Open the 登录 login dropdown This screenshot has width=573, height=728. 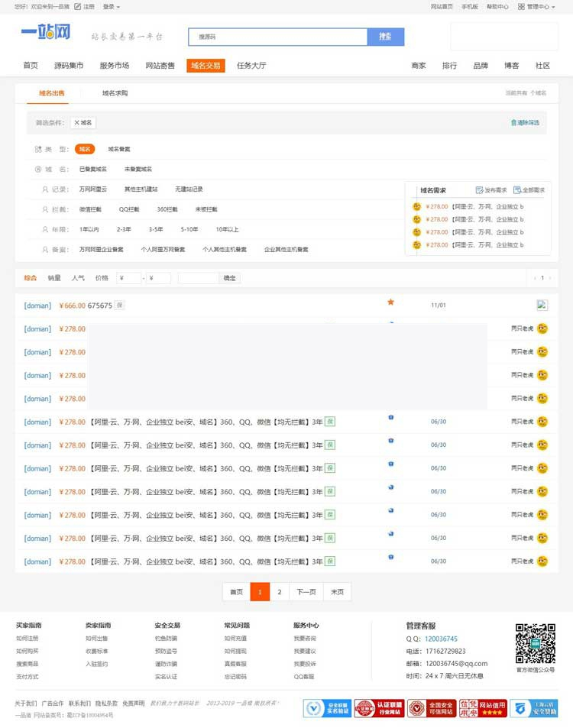(x=111, y=6)
